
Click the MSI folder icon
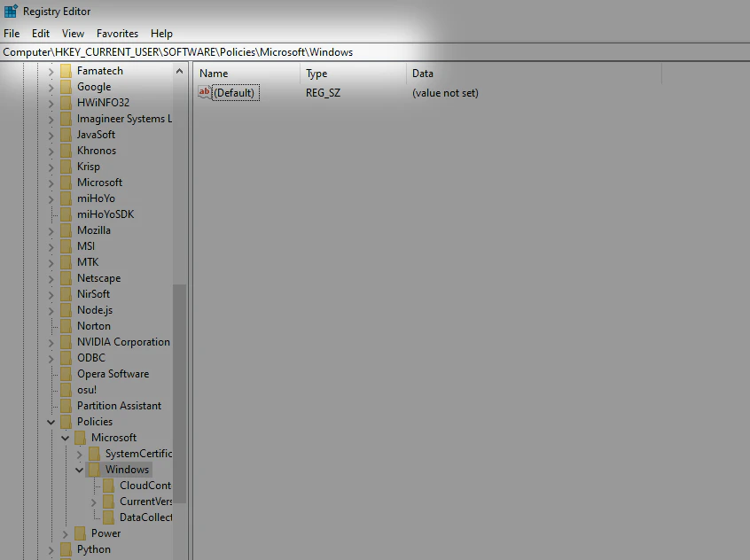click(x=66, y=246)
